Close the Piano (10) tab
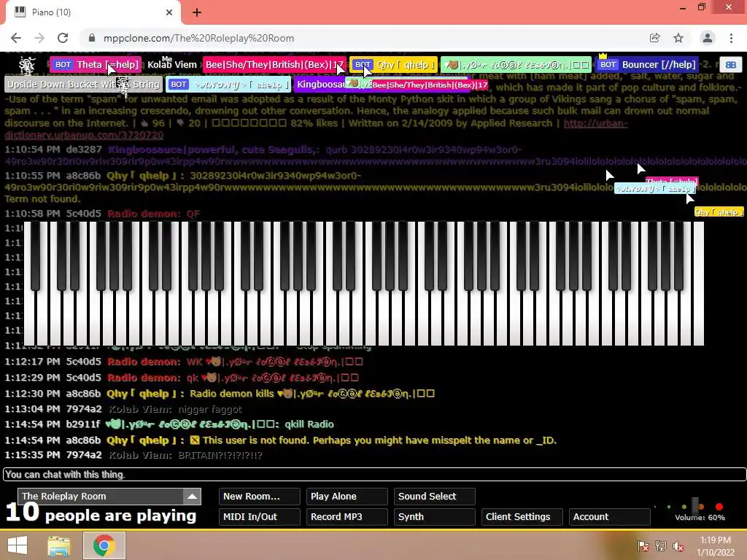This screenshot has height=560, width=747. 169,12
